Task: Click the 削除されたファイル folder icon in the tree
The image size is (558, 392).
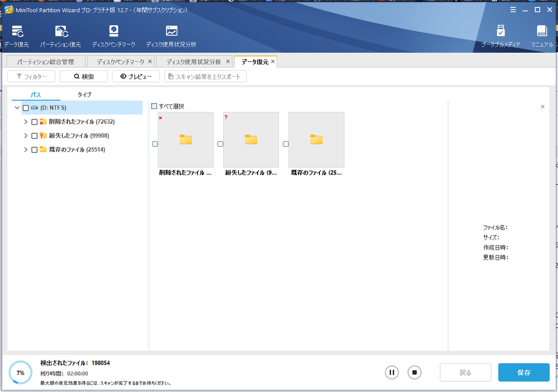Action: coord(43,122)
